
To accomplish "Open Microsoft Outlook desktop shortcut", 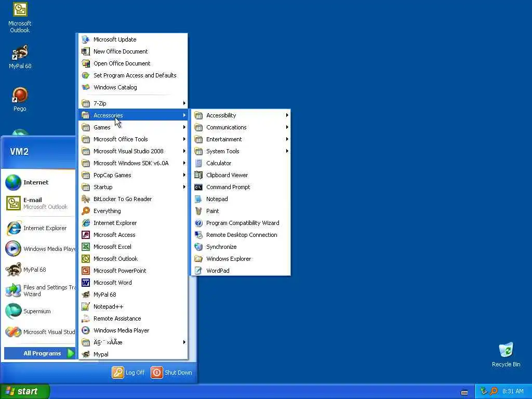I will pyautogui.click(x=20, y=18).
